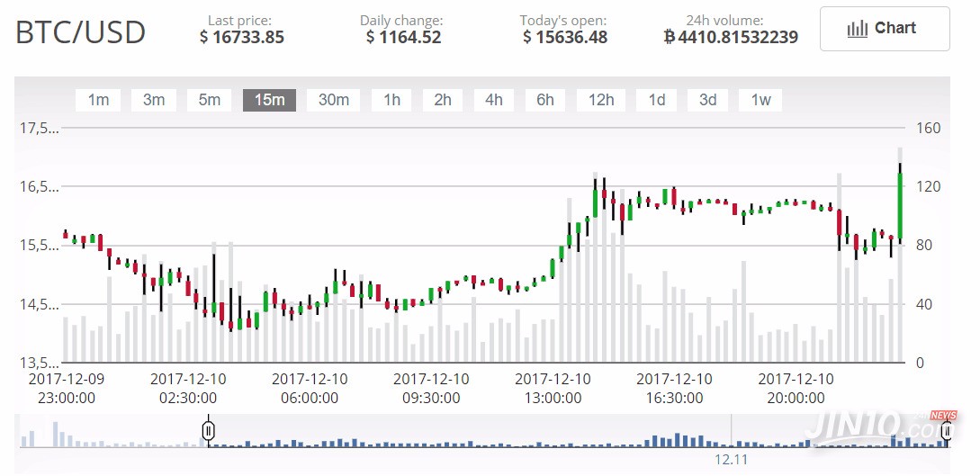The image size is (980, 476).
Task: Open the Chart button
Action: tap(885, 29)
